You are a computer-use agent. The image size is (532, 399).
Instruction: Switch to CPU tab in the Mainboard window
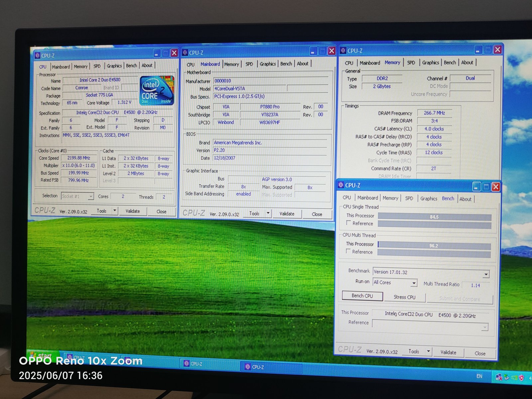pos(191,65)
